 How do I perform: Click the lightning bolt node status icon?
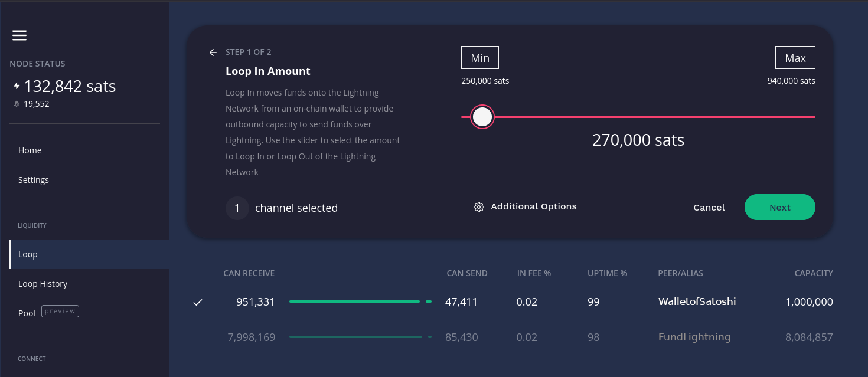point(17,86)
